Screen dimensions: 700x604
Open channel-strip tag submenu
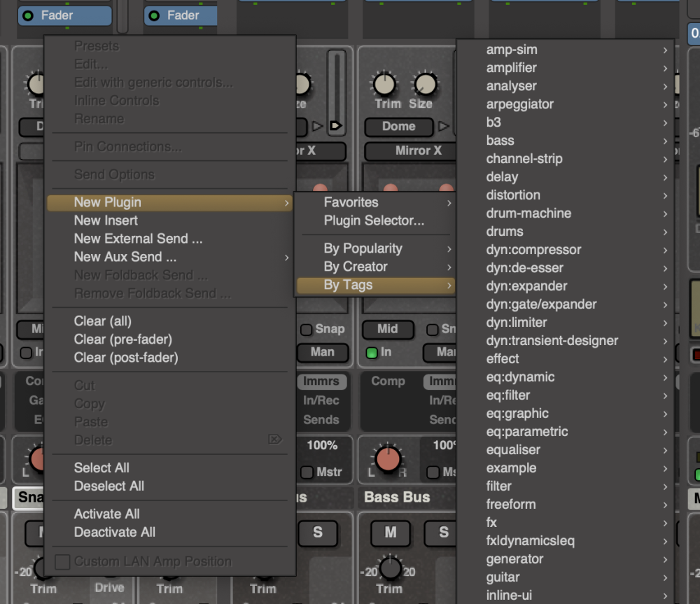coord(565,159)
